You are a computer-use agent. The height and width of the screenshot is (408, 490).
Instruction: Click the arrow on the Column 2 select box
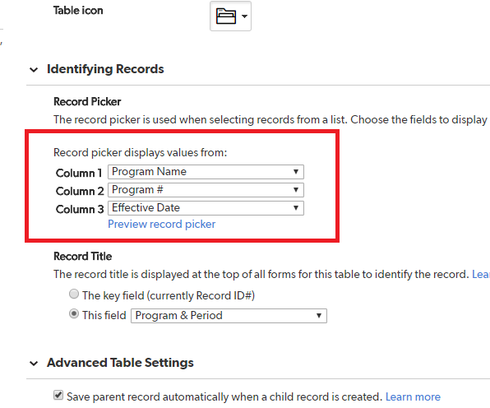pos(296,190)
